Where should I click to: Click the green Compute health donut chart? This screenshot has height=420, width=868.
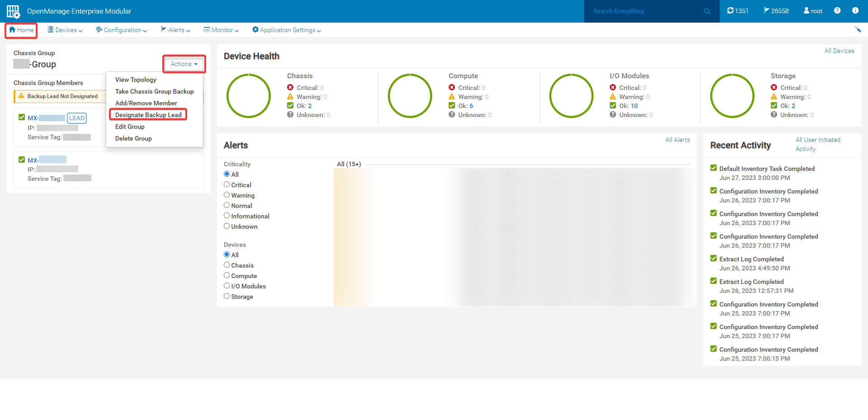pos(410,95)
